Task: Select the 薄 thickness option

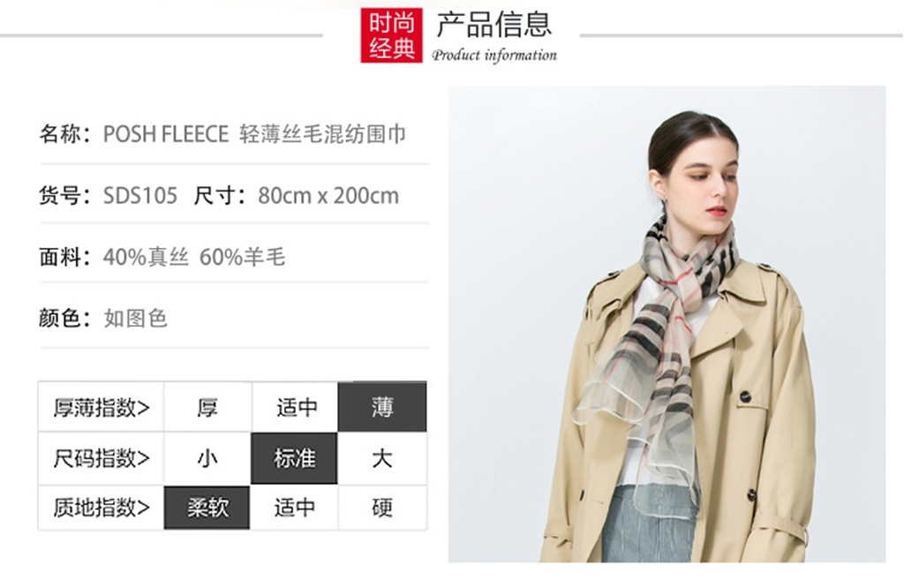Action: [382, 407]
